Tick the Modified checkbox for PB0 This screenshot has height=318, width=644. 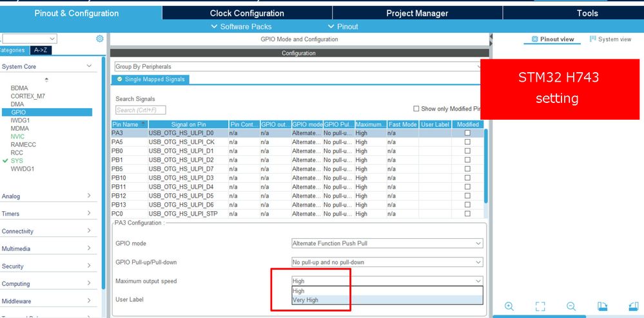(467, 151)
